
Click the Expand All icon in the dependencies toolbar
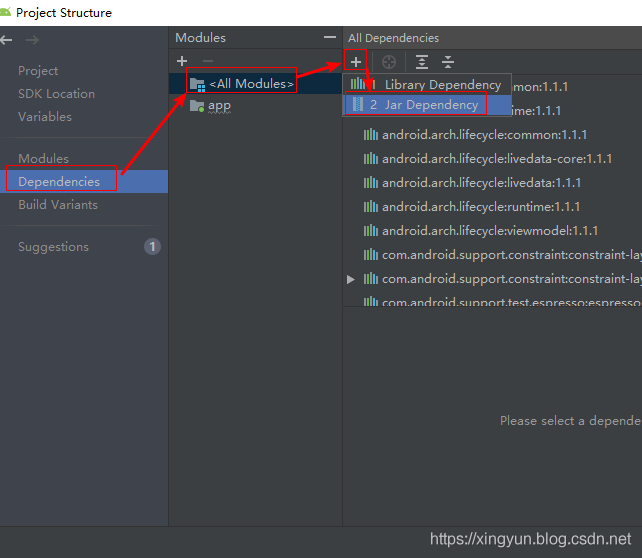point(422,62)
